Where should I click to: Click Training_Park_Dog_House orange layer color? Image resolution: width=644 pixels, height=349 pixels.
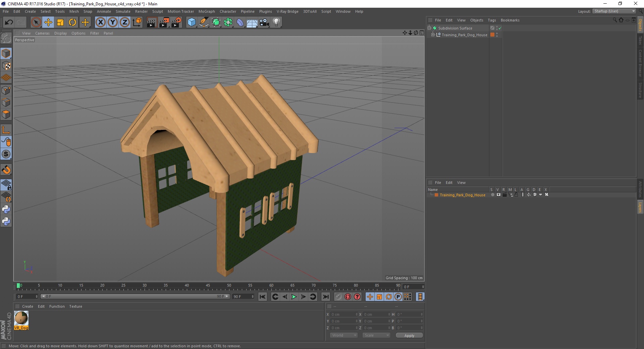point(492,35)
